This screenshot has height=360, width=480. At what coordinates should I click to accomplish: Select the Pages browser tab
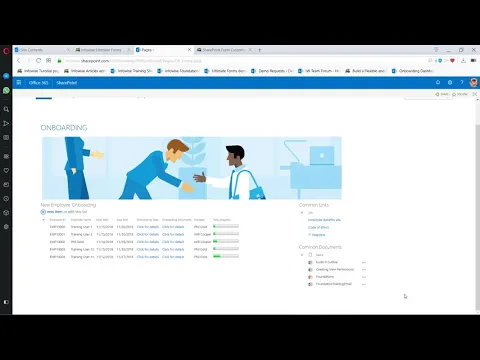(163, 50)
